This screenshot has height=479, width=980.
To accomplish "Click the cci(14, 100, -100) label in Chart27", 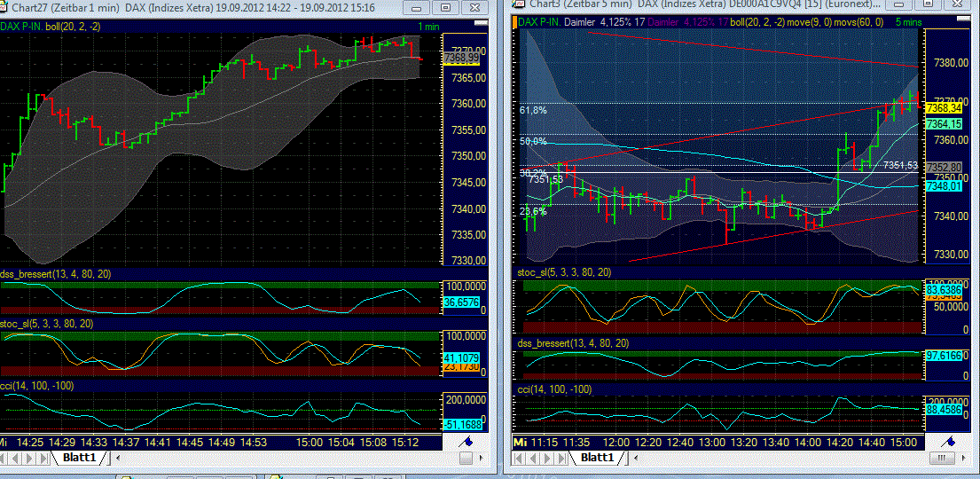I will (x=38, y=386).
